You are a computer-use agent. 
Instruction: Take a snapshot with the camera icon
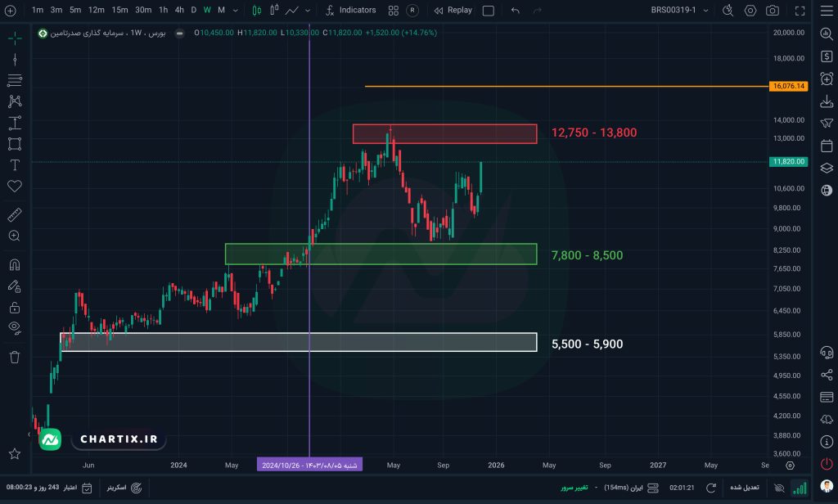772,11
